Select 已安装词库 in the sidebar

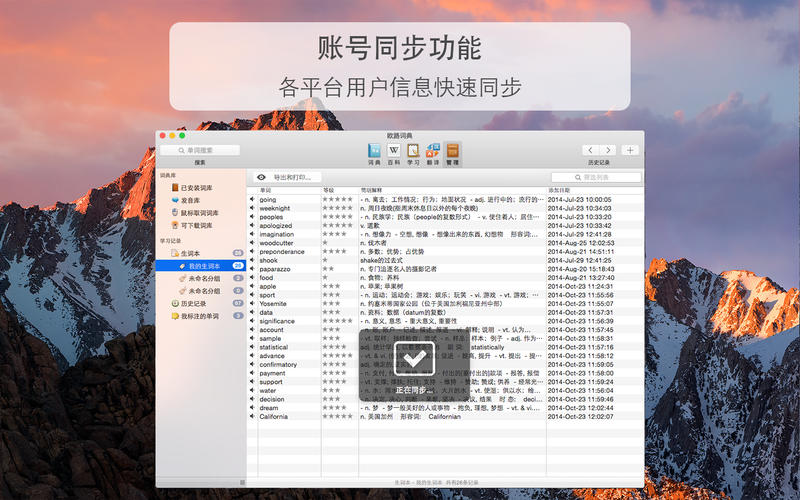(196, 187)
